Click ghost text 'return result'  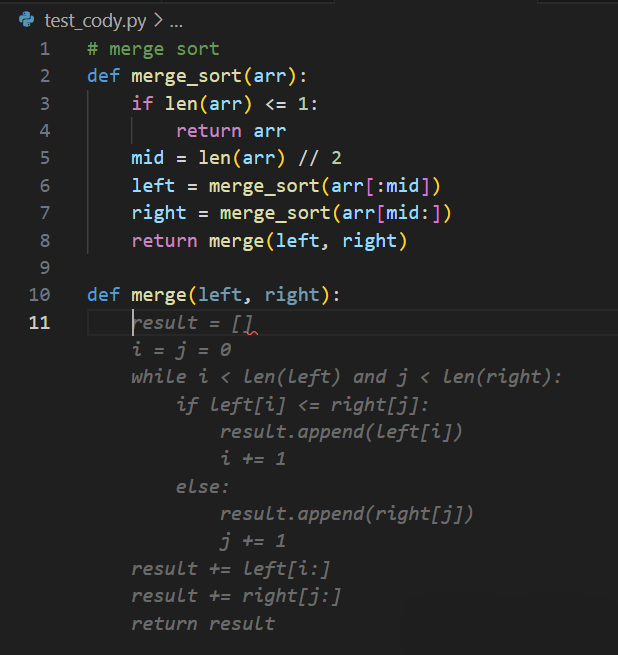[203, 623]
